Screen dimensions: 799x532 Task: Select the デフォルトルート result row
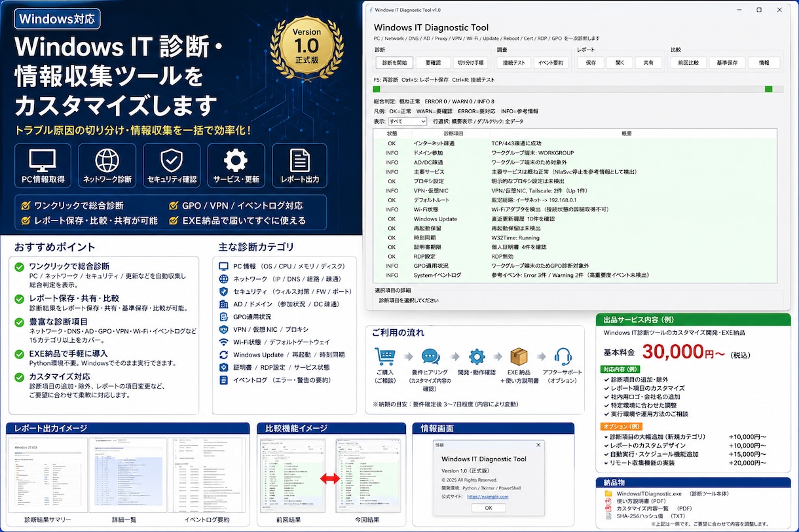coord(575,200)
